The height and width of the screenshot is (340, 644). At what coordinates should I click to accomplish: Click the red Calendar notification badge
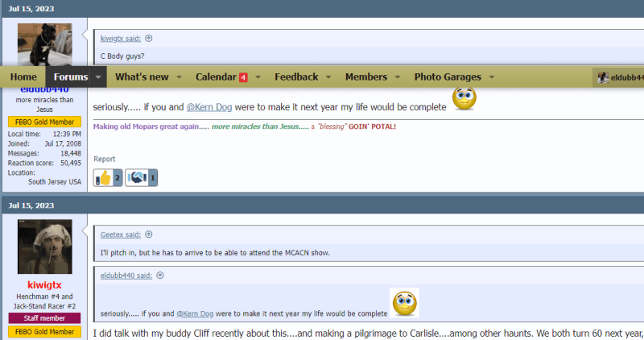pos(243,77)
